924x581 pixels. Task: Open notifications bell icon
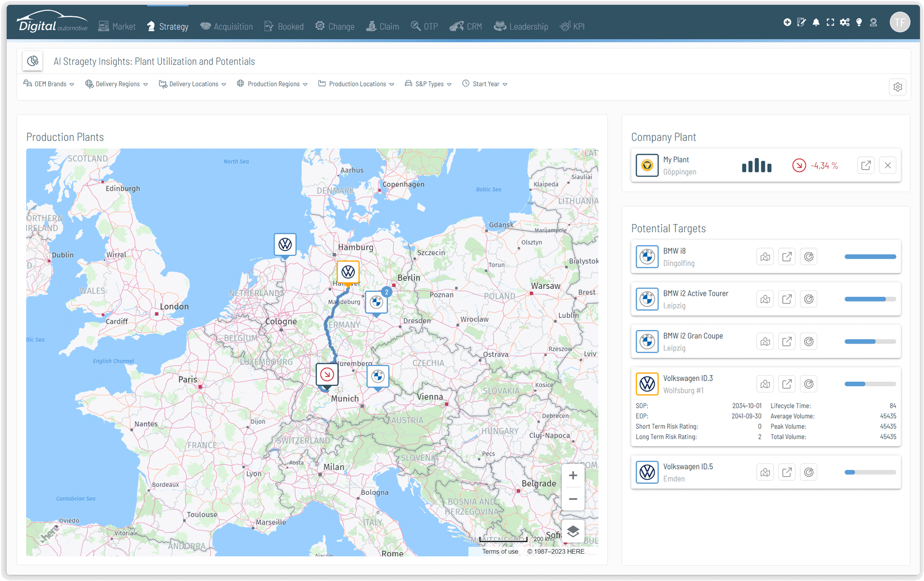coord(816,22)
